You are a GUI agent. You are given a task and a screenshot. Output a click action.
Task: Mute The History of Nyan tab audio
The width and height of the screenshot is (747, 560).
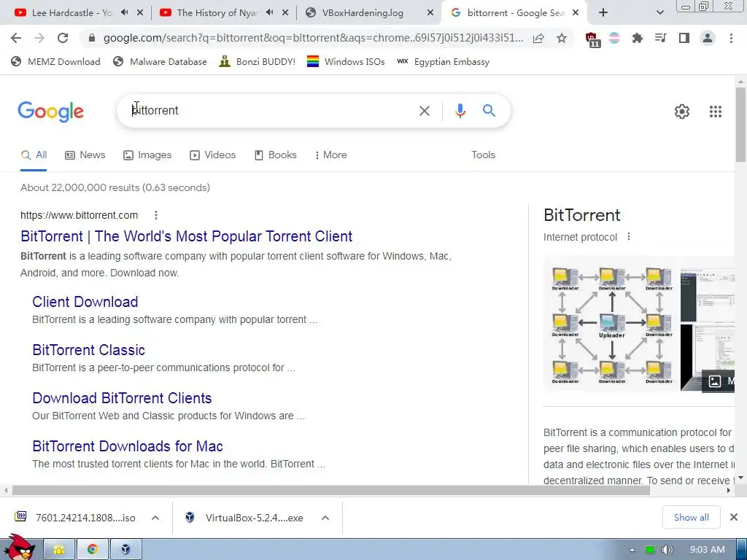(x=270, y=12)
